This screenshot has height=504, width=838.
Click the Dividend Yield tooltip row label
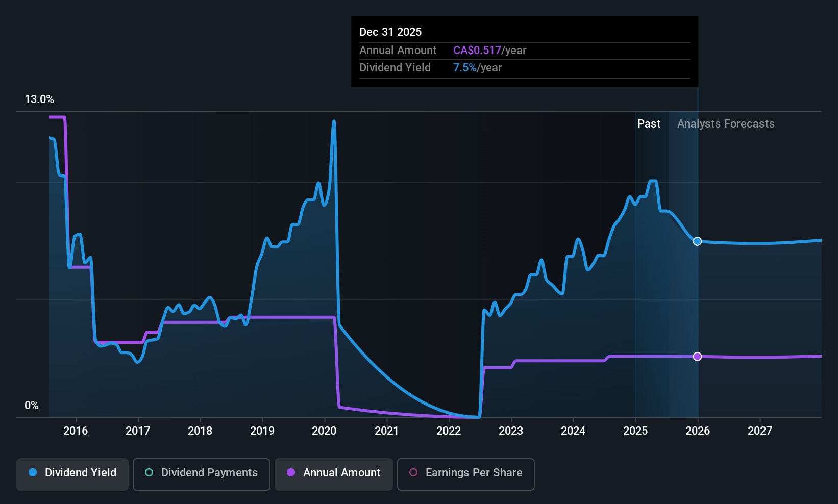[x=395, y=68]
